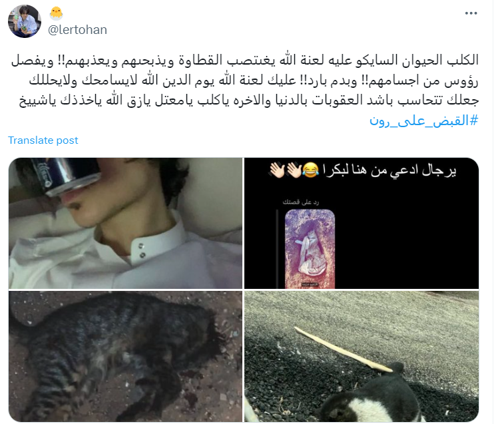Click the first line of the tweet text

tap(244, 60)
